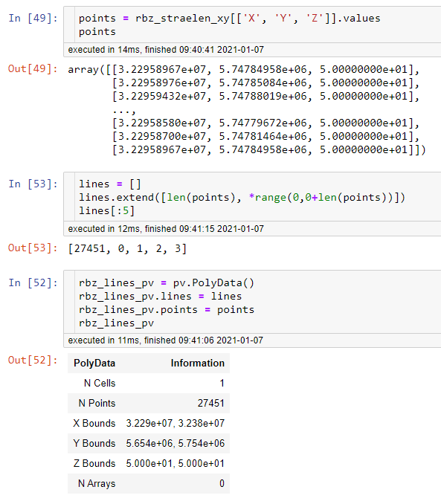
Task: Click Z Bounds value '5.000e+01, 5.000e+01'
Action: pos(176,464)
